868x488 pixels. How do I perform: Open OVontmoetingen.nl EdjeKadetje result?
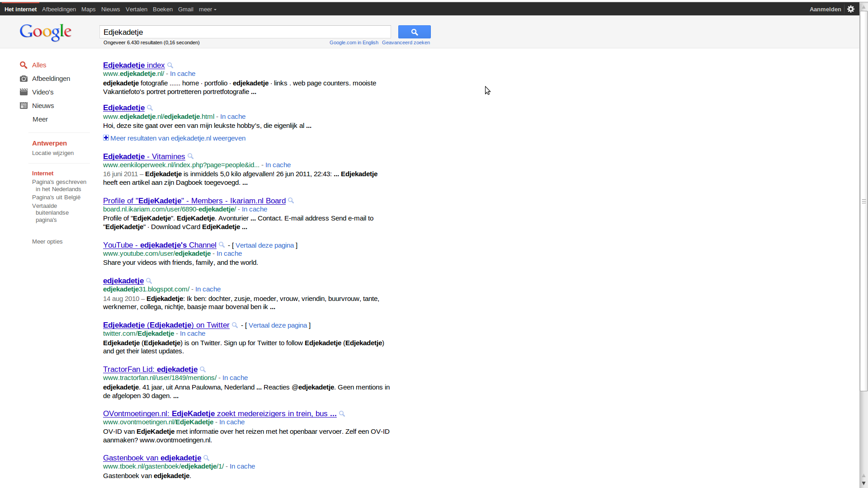click(x=220, y=413)
